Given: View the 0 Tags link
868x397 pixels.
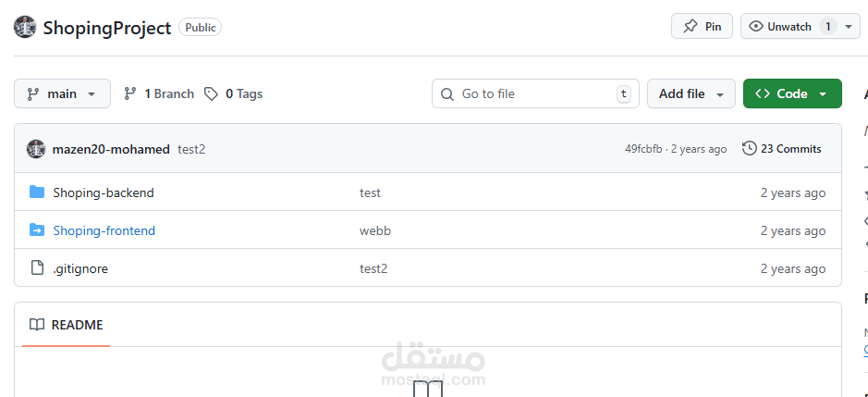Looking at the screenshot, I should [244, 93].
